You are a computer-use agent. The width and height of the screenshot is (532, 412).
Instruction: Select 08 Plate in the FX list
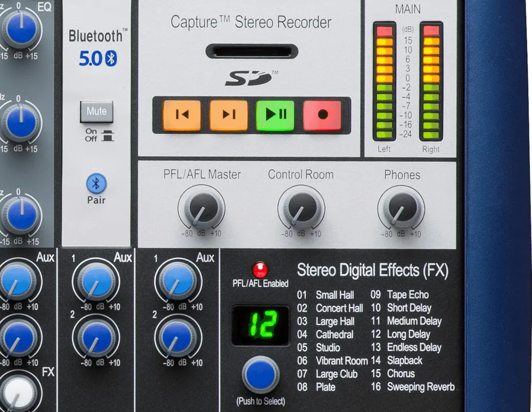tap(316, 387)
